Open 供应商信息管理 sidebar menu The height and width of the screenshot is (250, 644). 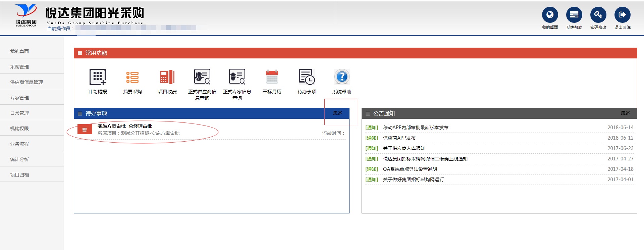click(x=26, y=82)
